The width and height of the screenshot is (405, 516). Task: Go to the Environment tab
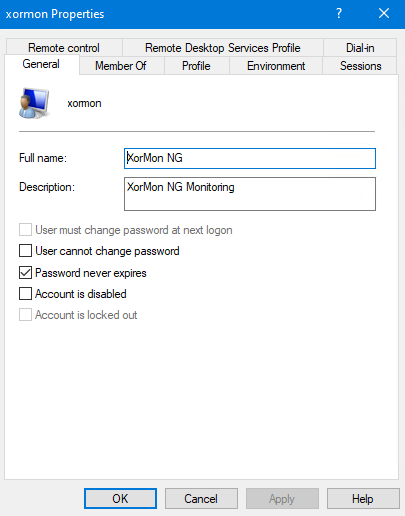[x=276, y=66]
